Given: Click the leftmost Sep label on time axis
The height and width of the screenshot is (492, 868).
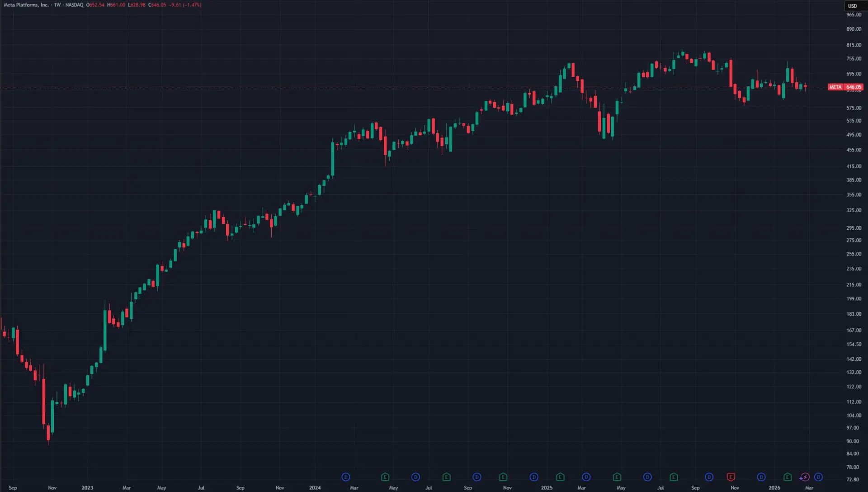Looking at the screenshot, I should [x=13, y=488].
